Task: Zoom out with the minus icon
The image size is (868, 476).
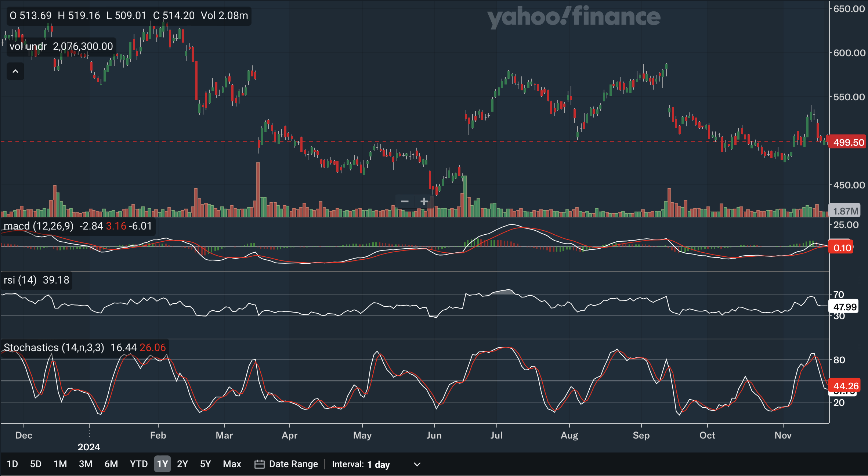Action: (x=405, y=201)
